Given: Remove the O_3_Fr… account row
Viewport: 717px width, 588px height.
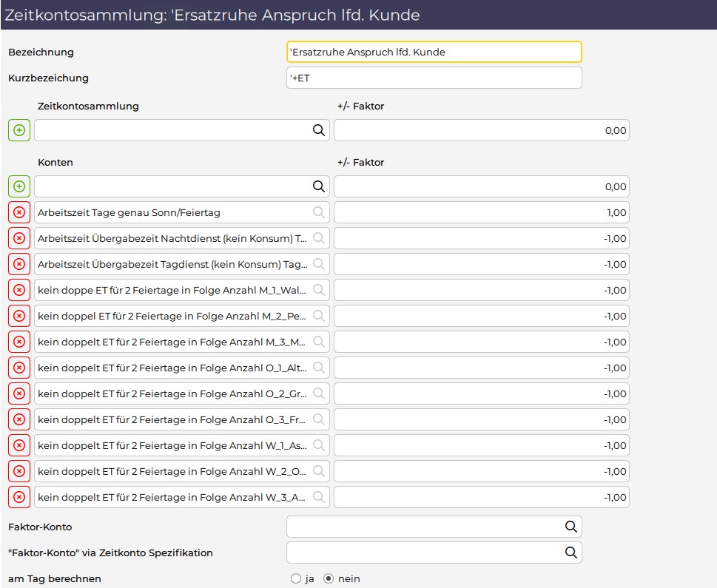Looking at the screenshot, I should 19,420.
